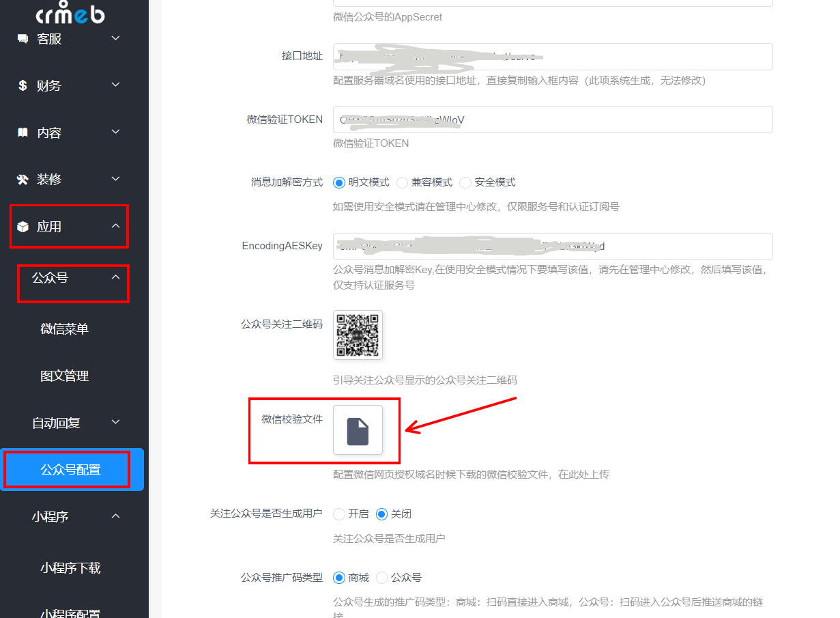Click the 接口地址 input field

tap(553, 57)
